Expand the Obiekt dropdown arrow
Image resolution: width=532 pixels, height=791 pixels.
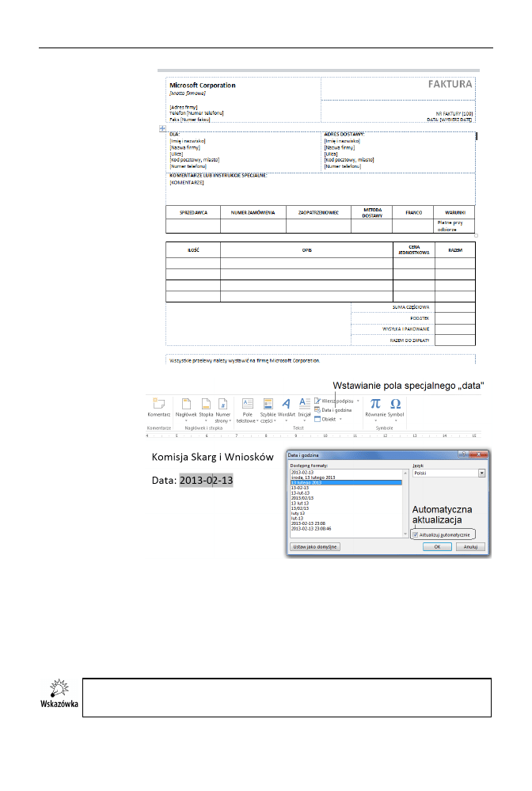click(x=340, y=419)
